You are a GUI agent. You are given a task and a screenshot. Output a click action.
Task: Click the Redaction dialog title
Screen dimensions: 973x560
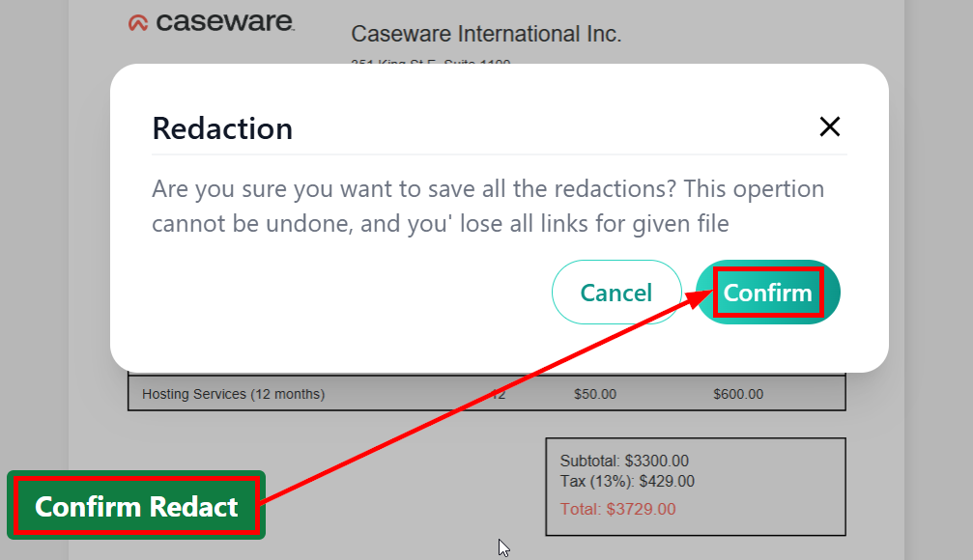222,128
